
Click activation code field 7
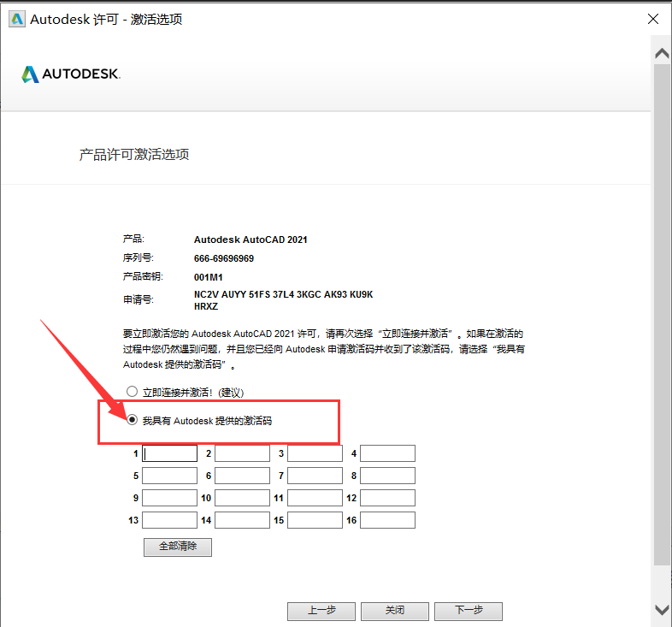[x=315, y=476]
